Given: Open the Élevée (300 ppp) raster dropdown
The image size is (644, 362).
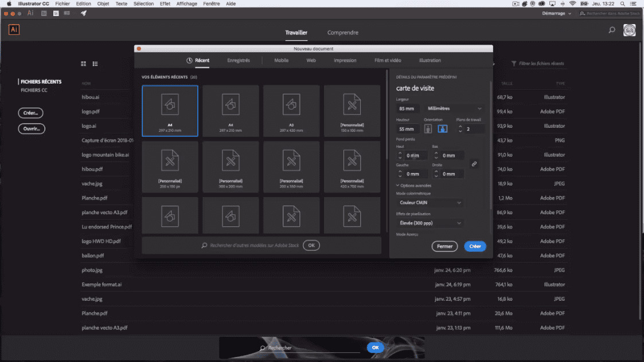Looking at the screenshot, I should coord(430,223).
